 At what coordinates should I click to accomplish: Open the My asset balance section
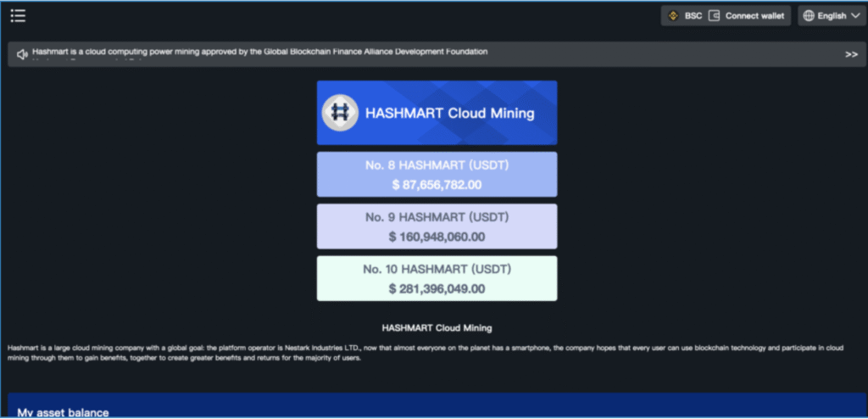point(63,412)
